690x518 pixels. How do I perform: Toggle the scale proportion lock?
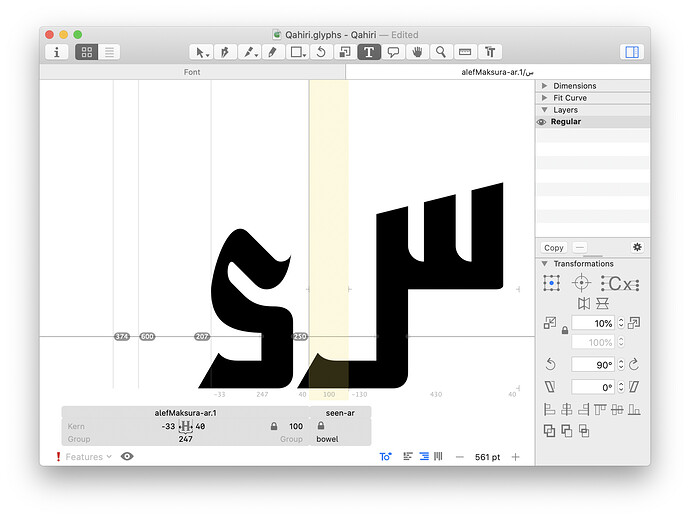pyautogui.click(x=565, y=330)
